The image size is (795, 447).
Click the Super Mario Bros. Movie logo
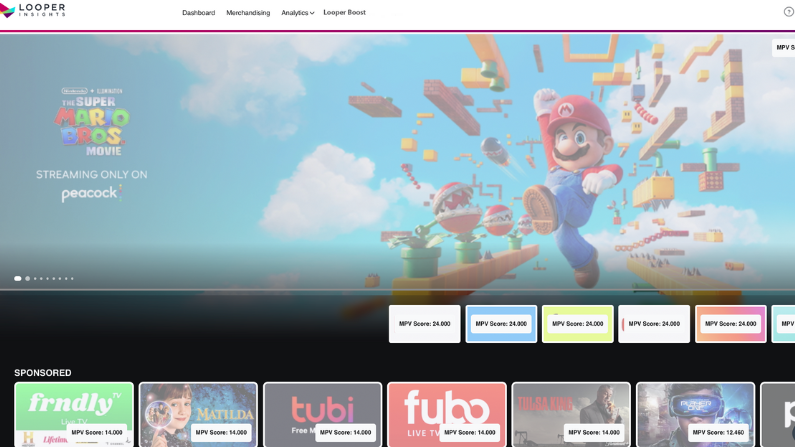click(x=92, y=122)
